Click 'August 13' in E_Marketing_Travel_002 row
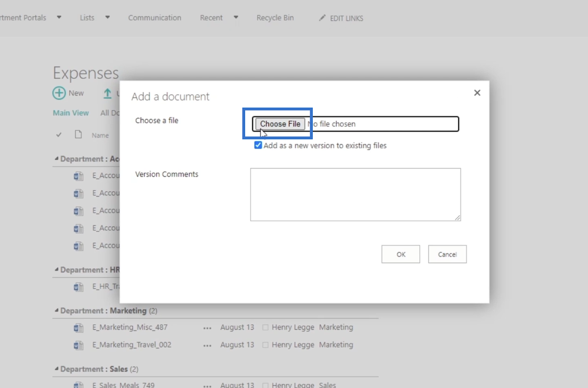 pyautogui.click(x=237, y=345)
